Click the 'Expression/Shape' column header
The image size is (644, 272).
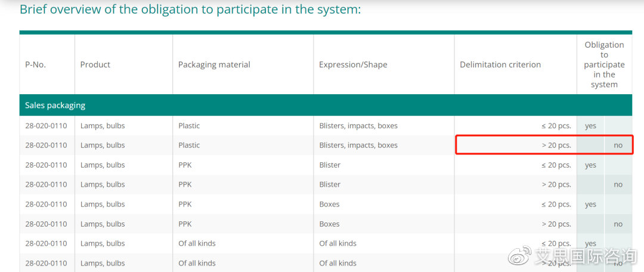353,64
